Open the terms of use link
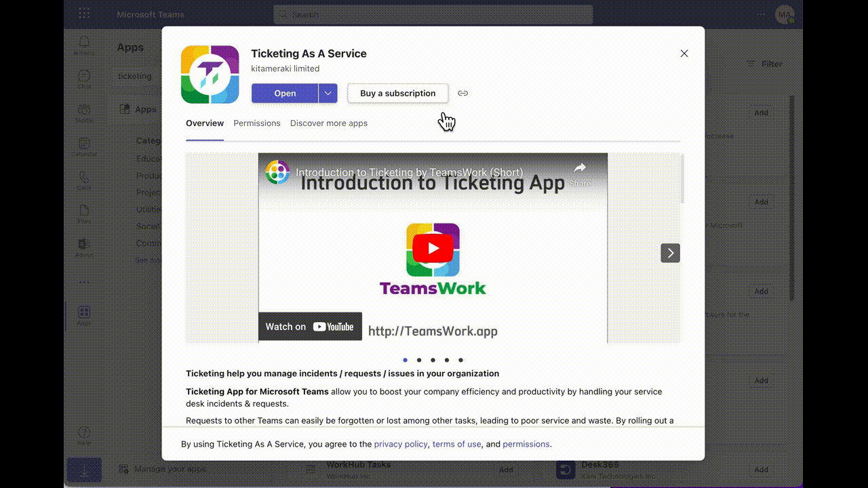 (x=456, y=445)
